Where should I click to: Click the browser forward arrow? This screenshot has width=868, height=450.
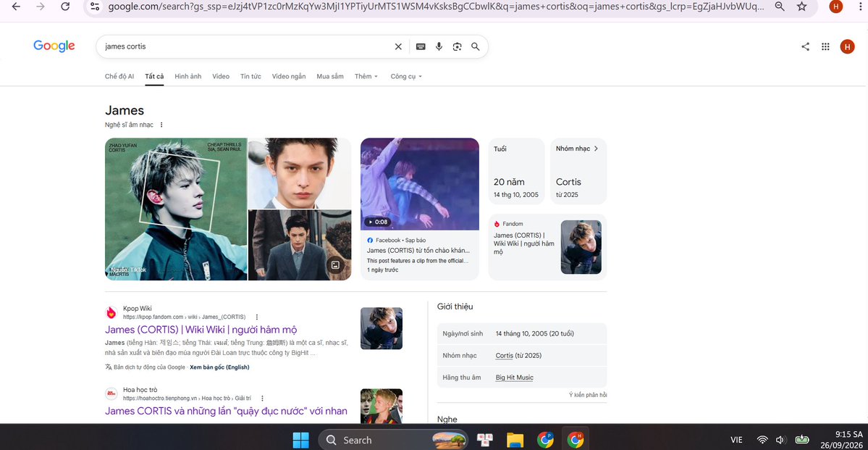(x=41, y=7)
